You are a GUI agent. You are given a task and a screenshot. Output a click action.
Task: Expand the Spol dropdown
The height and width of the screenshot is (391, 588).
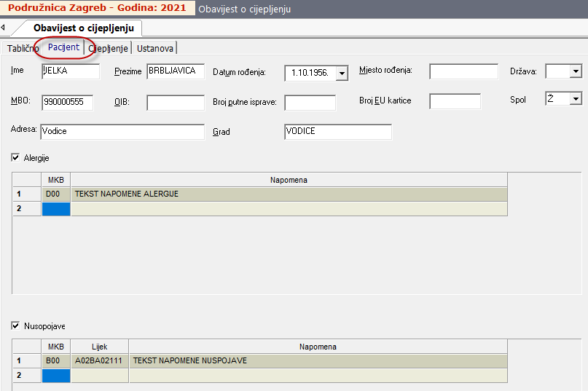click(x=576, y=99)
